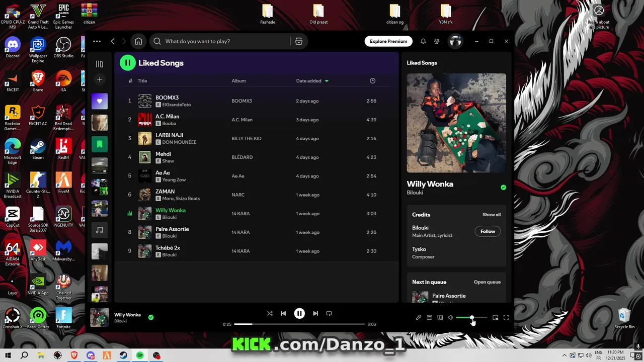
Task: Open artist link Young Zow
Action: click(174, 180)
